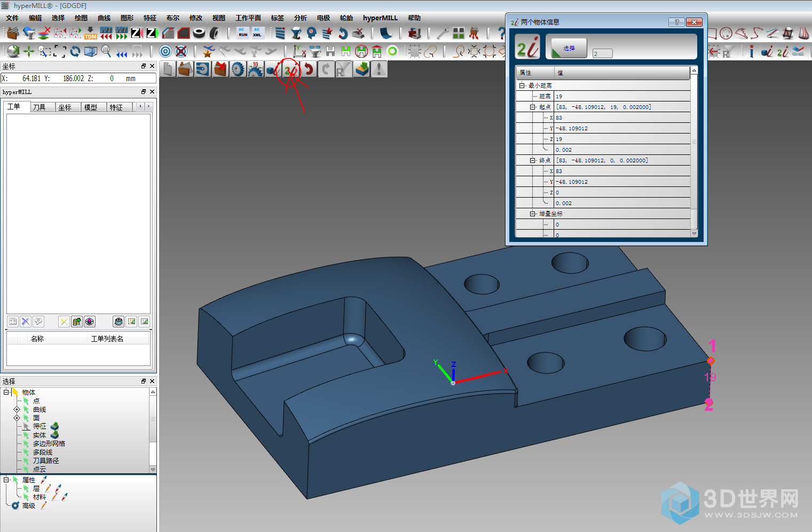The image size is (812, 532).
Task: Click the AC RUN icon
Action: tap(243, 33)
